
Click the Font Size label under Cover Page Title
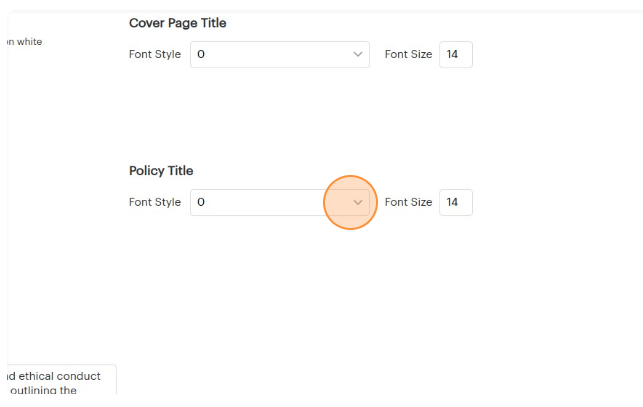point(408,54)
